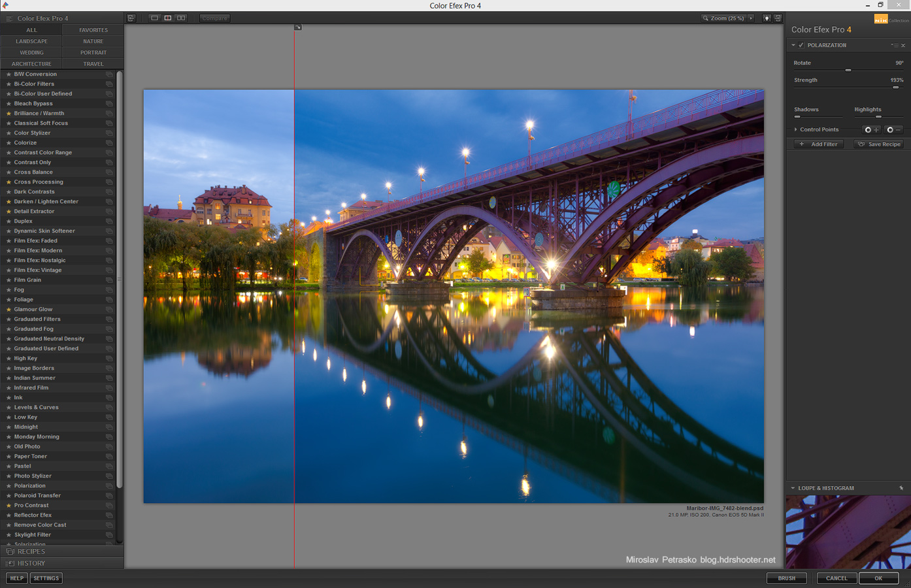Switch to the Landscape filter category
The height and width of the screenshot is (588, 911).
(x=31, y=41)
